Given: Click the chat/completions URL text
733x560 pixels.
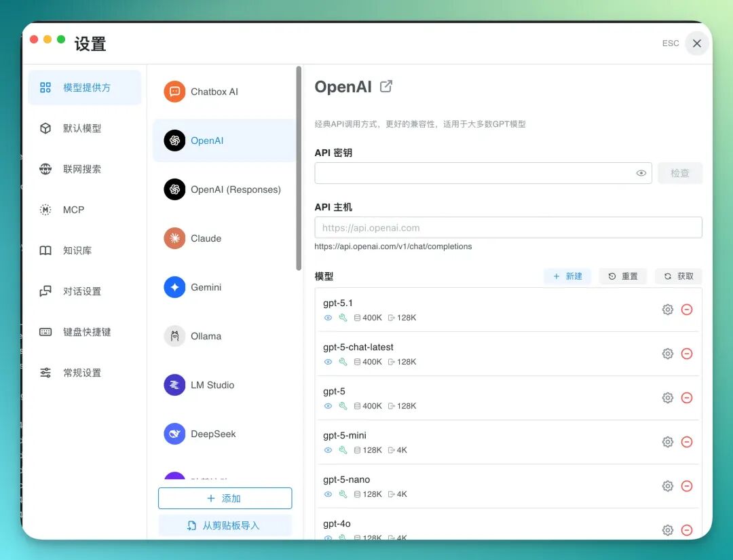Looking at the screenshot, I should pyautogui.click(x=393, y=246).
